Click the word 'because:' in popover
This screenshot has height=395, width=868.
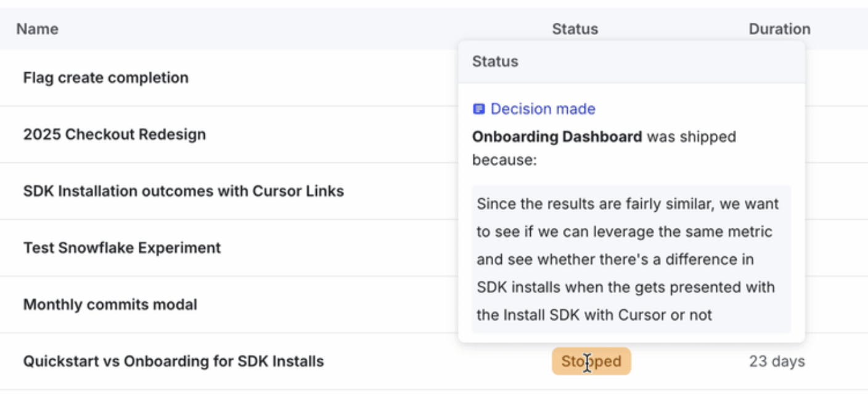[504, 160]
